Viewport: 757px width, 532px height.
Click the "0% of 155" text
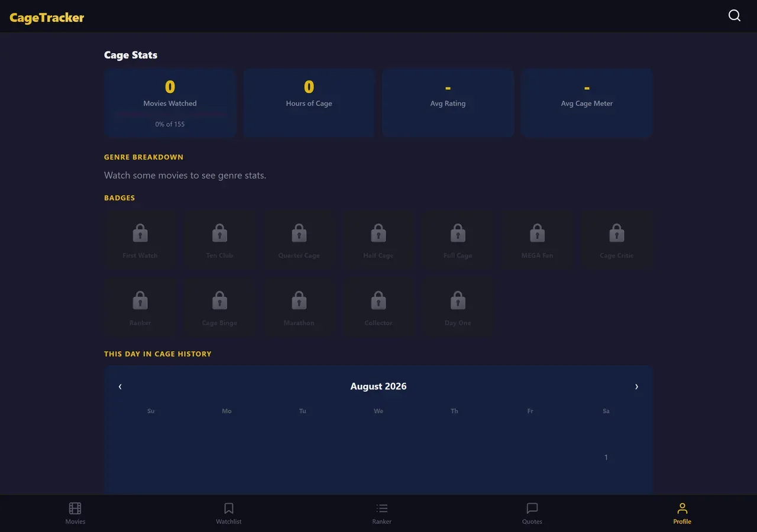click(170, 124)
